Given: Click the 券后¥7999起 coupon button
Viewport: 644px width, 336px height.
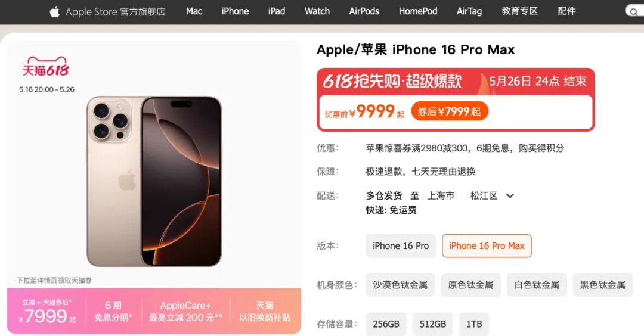Looking at the screenshot, I should (450, 111).
